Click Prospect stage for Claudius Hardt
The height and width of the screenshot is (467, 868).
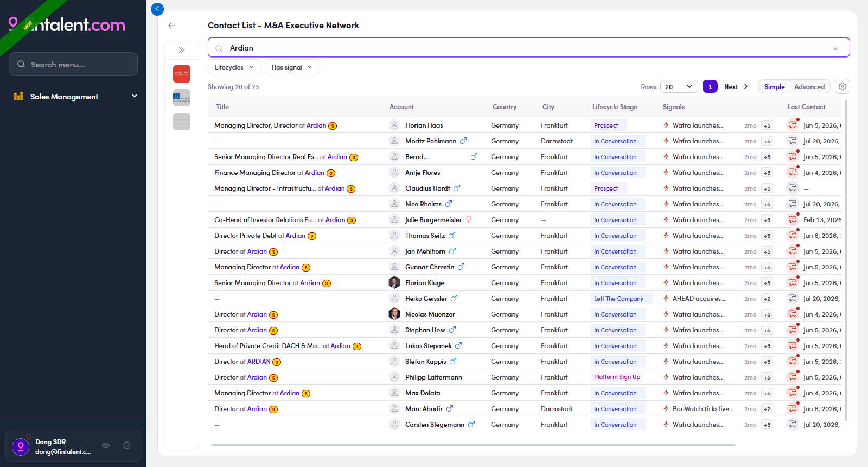[609, 188]
